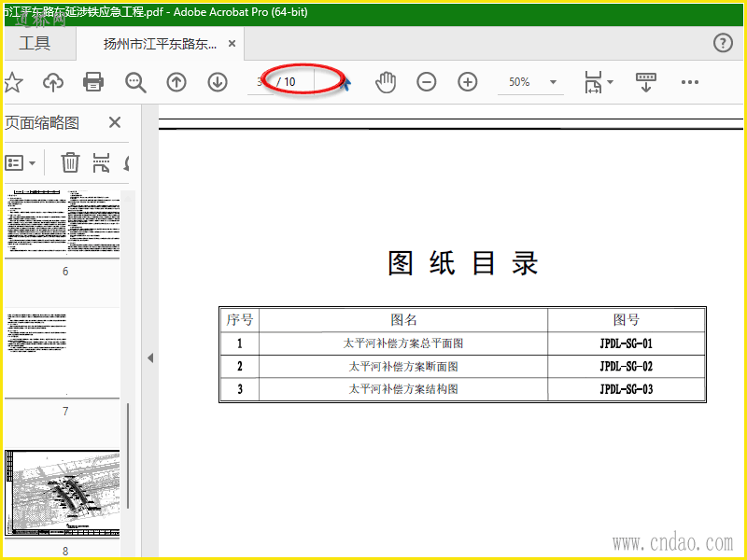Click the current page number field

[260, 82]
